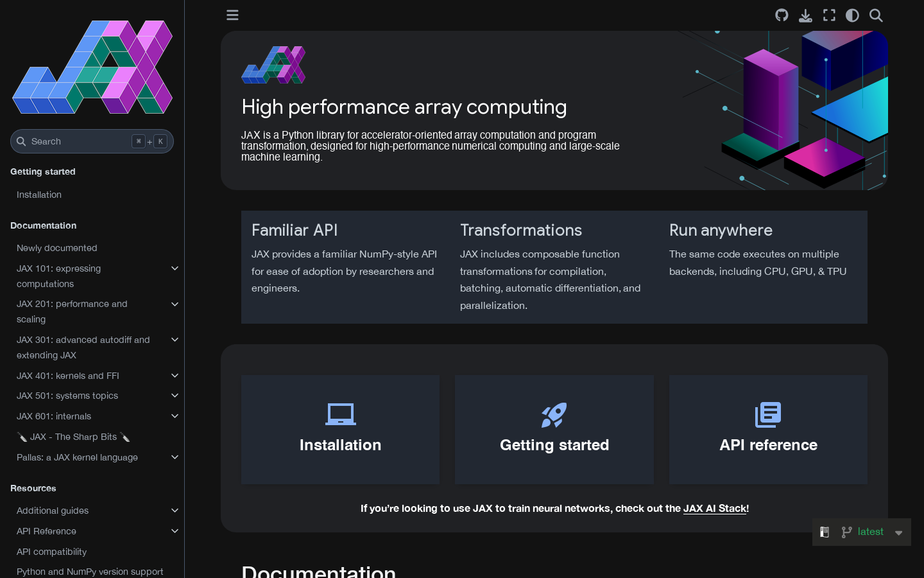This screenshot has height=578, width=924.
Task: Open Newly documented sidebar link
Action: [57, 248]
